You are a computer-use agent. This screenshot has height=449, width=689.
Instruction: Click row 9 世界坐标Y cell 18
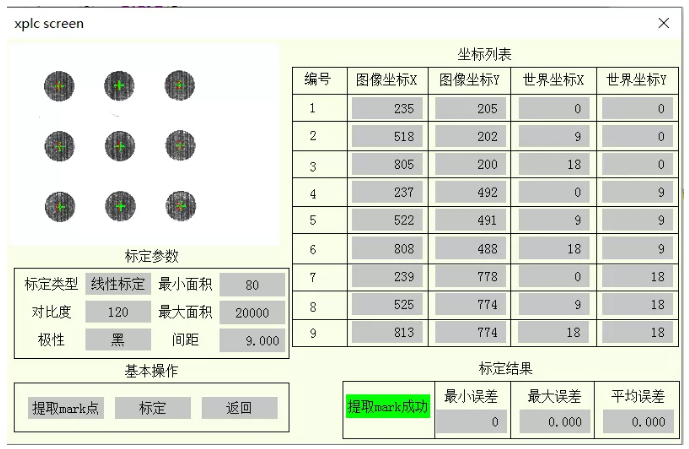pos(637,333)
